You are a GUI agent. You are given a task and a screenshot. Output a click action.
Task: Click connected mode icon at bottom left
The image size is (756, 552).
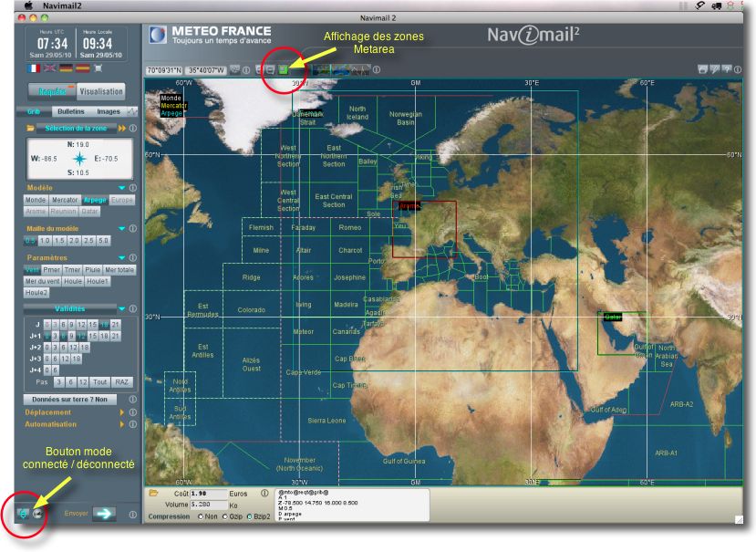pyautogui.click(x=23, y=514)
